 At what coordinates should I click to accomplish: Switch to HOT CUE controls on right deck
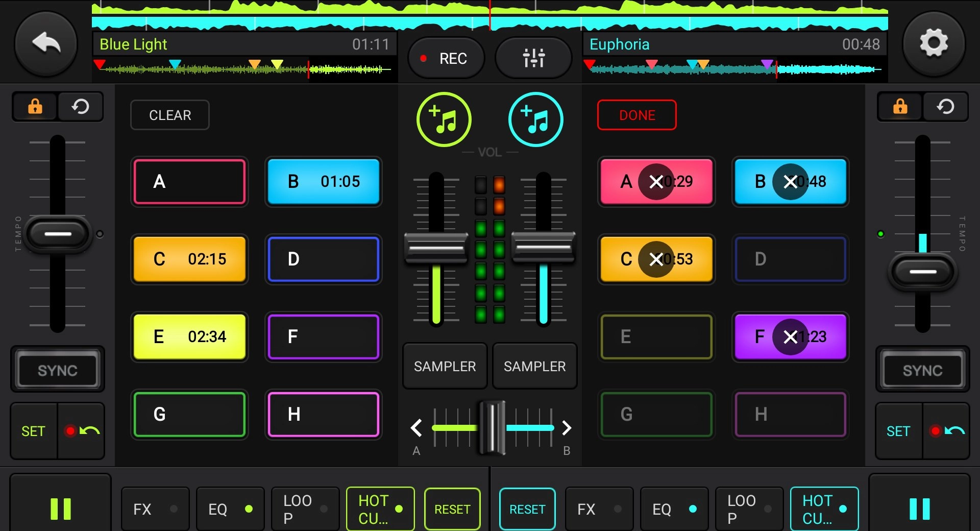pos(824,509)
